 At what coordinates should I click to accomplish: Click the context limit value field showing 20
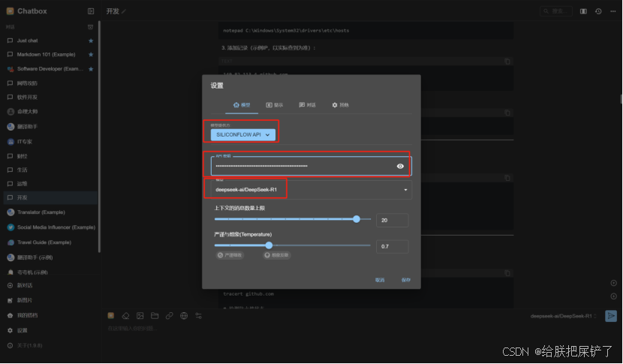click(x=392, y=220)
